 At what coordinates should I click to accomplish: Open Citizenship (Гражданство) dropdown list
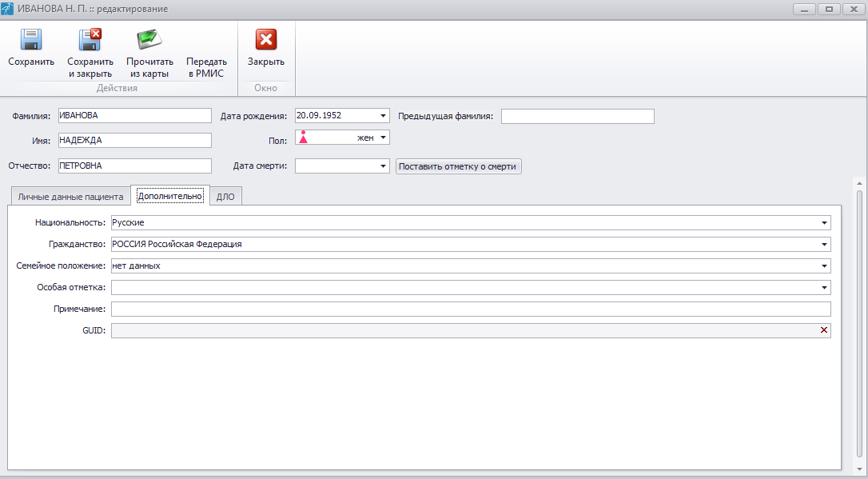point(823,245)
